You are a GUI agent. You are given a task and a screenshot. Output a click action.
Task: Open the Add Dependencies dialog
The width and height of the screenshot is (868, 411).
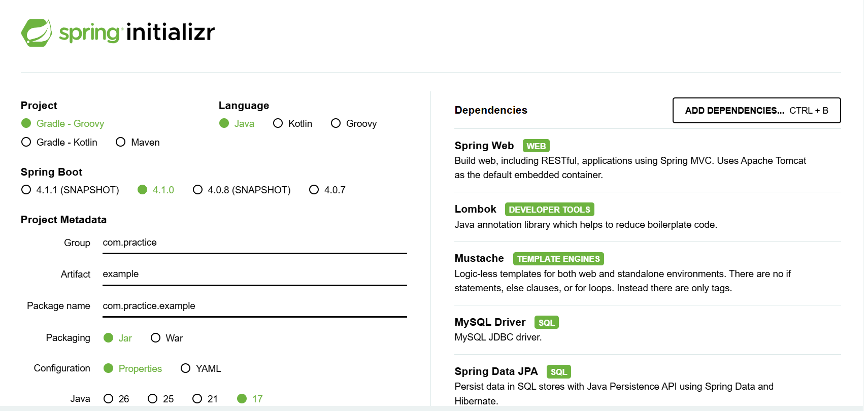[x=756, y=111]
